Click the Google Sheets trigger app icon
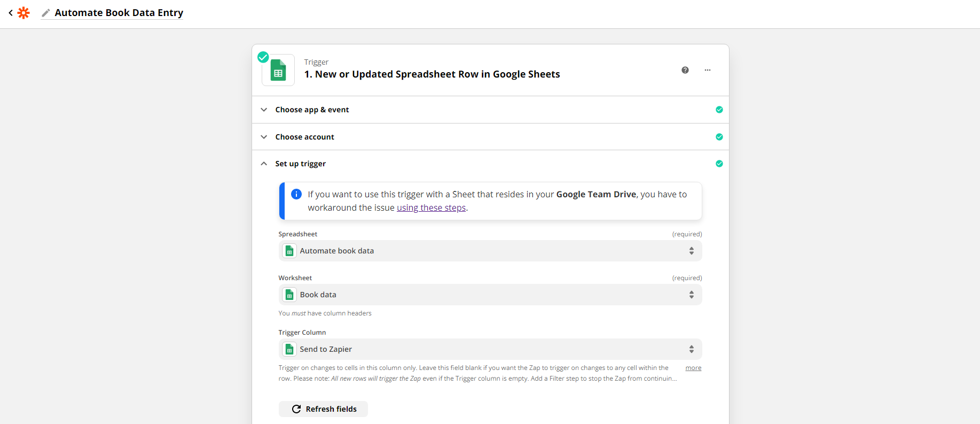The image size is (980, 424). click(278, 71)
